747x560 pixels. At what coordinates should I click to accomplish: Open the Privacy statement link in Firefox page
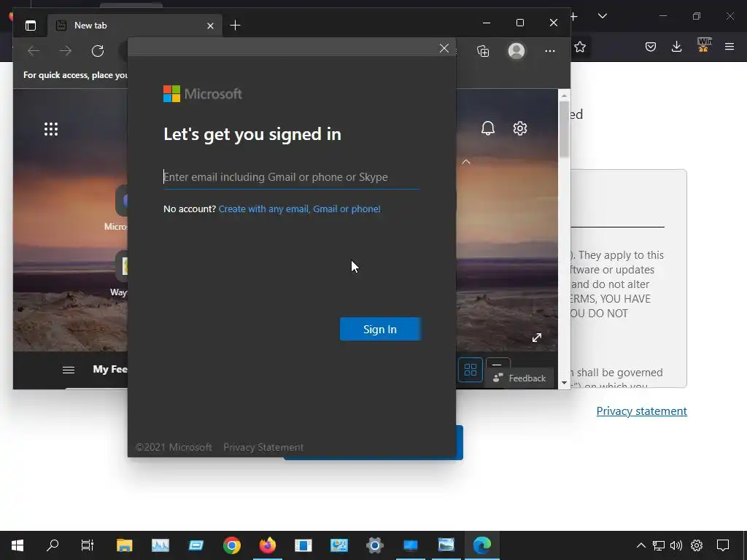[x=641, y=411]
